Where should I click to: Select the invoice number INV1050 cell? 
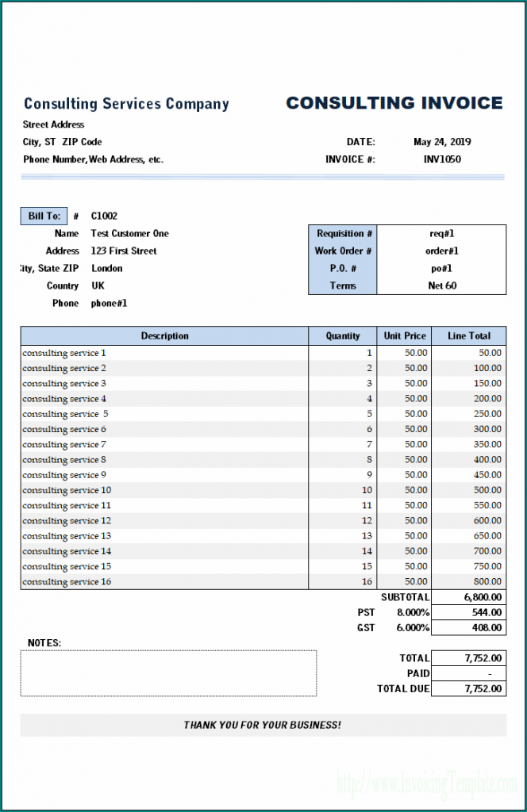pyautogui.click(x=441, y=159)
